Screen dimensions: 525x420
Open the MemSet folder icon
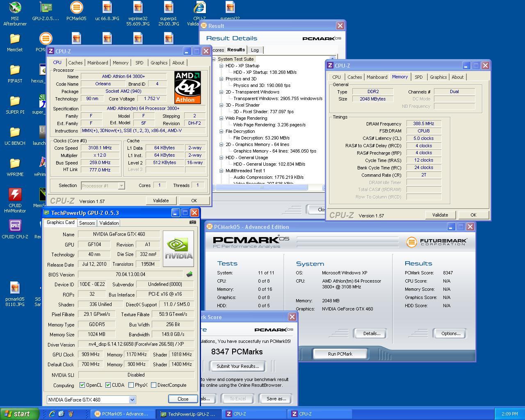(x=15, y=43)
